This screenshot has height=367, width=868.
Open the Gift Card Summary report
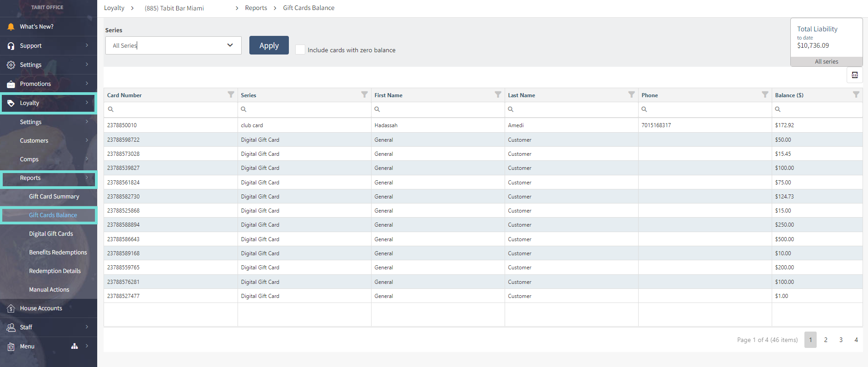pos(54,197)
